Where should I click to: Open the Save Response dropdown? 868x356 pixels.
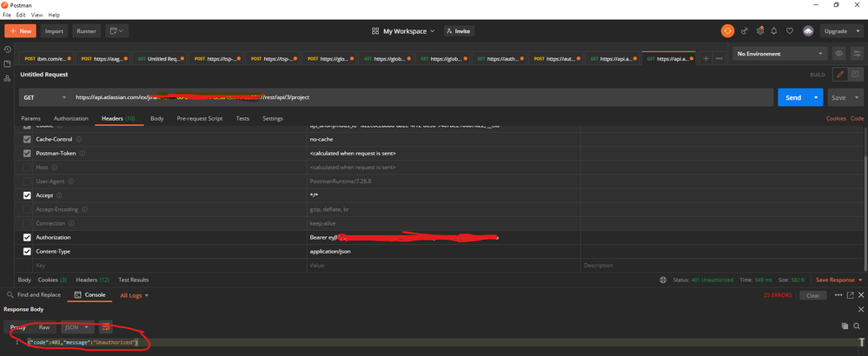pyautogui.click(x=839, y=280)
